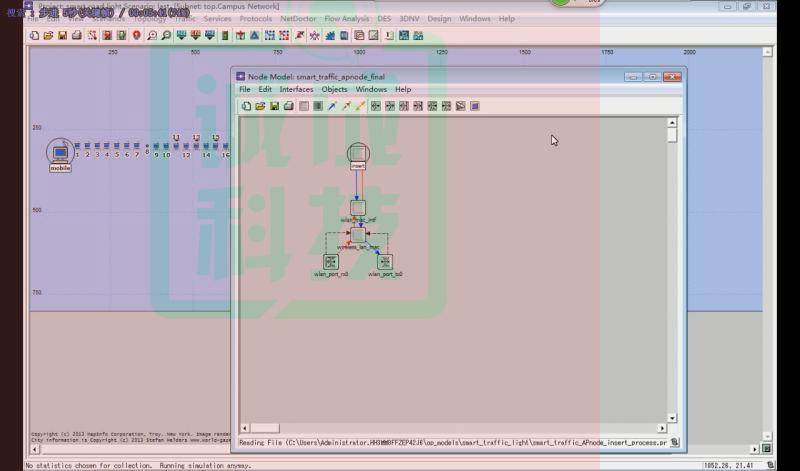Click Save icon in Node Model toolbar
The width and height of the screenshot is (800, 471).
tap(274, 106)
